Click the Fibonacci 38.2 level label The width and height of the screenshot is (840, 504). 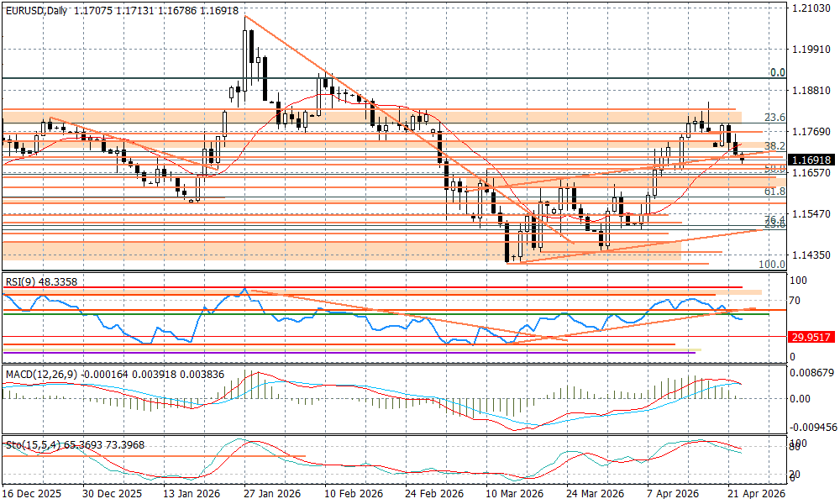[774, 145]
